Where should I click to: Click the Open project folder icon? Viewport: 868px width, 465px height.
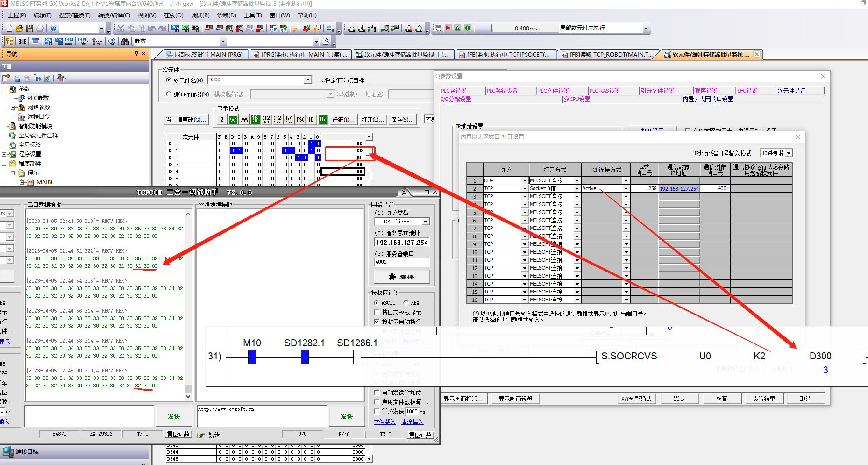(x=19, y=29)
